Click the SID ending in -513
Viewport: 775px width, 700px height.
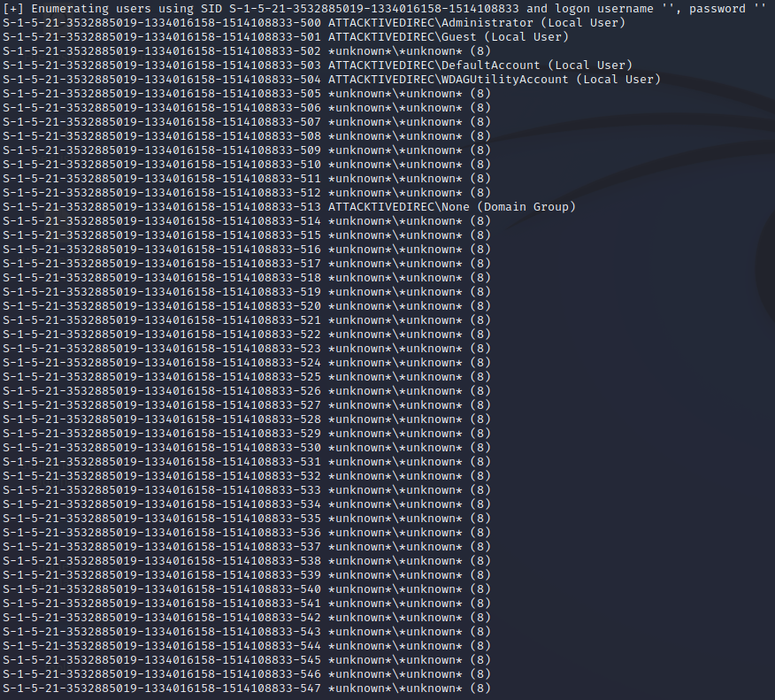[162, 206]
